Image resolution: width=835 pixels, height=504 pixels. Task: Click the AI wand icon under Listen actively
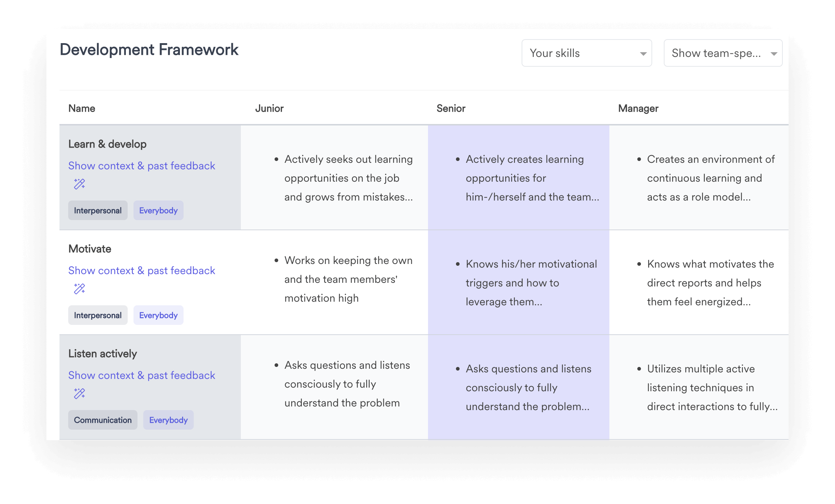click(x=79, y=394)
